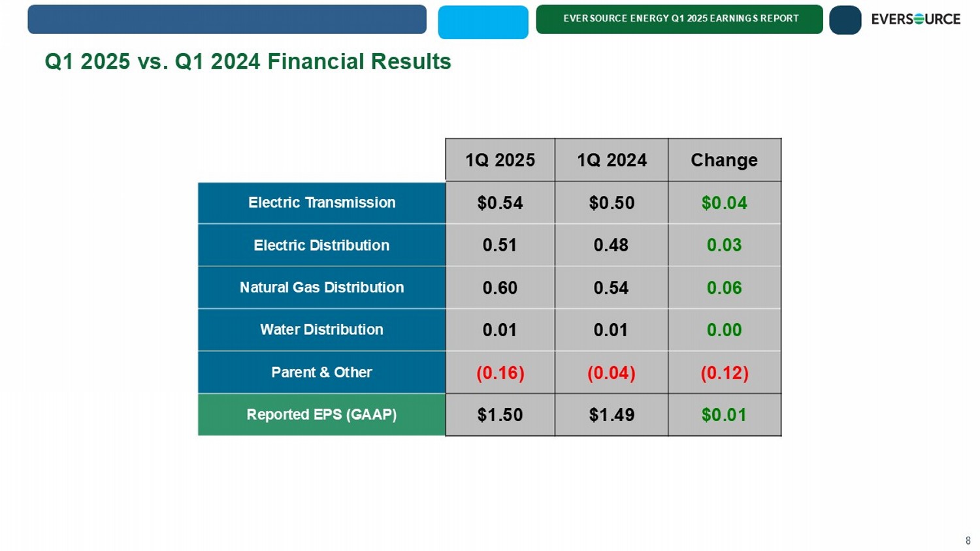This screenshot has width=980, height=551.
Task: Click the Electric Transmission row label
Action: coord(321,203)
